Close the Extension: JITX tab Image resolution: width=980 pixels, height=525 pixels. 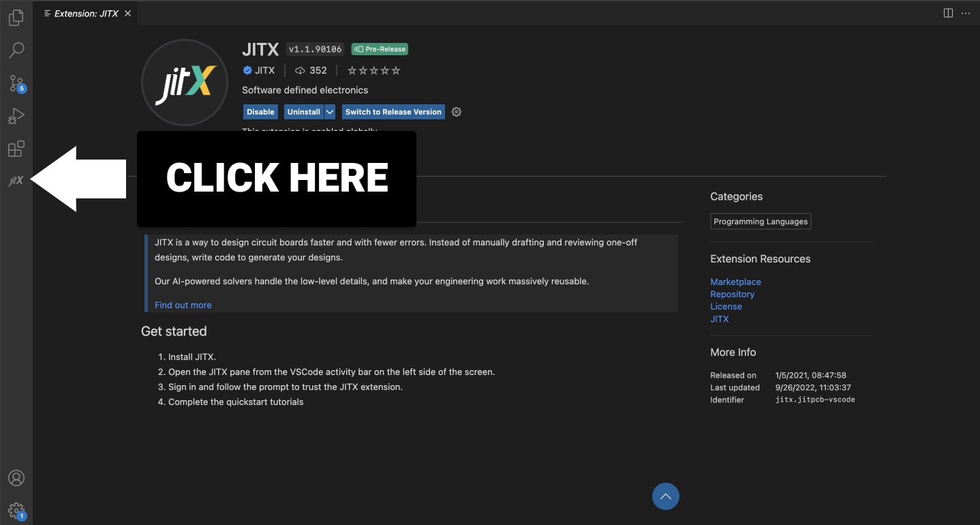click(127, 13)
